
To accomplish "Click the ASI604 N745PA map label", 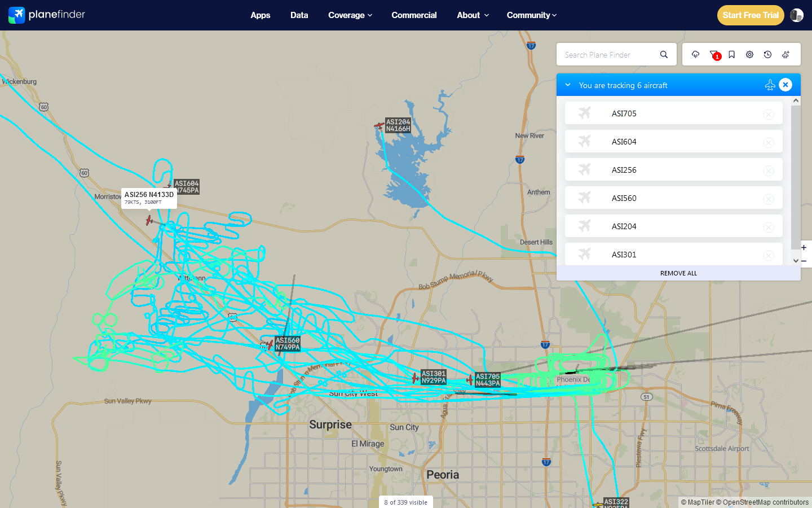I will 187,187.
